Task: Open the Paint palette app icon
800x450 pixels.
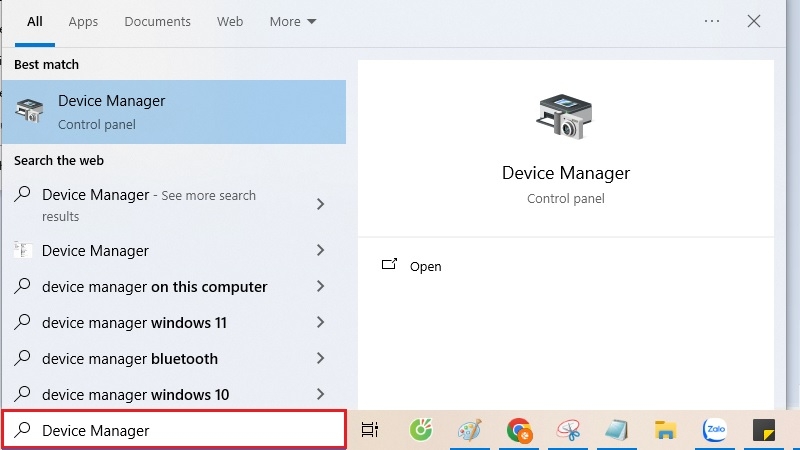Action: coord(469,430)
